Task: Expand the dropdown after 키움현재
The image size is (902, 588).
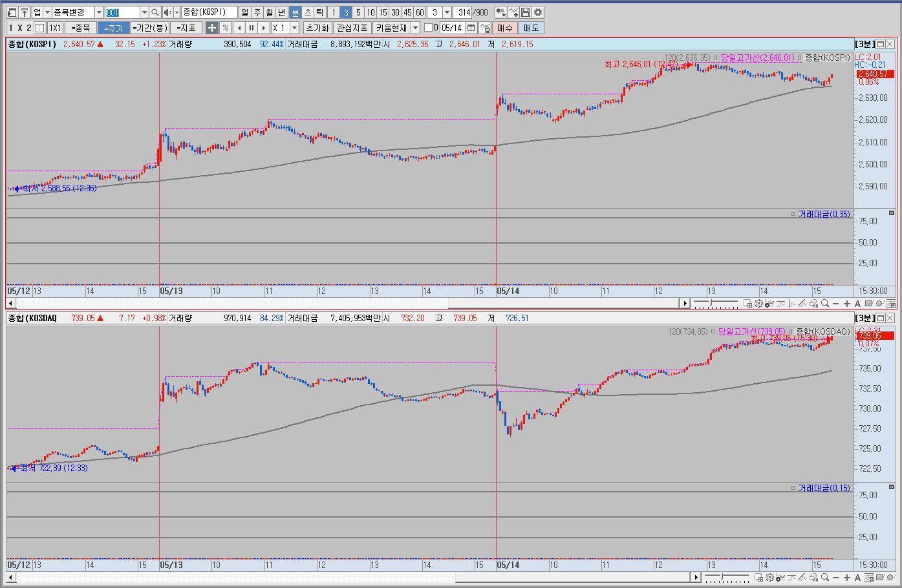Action: [416, 28]
